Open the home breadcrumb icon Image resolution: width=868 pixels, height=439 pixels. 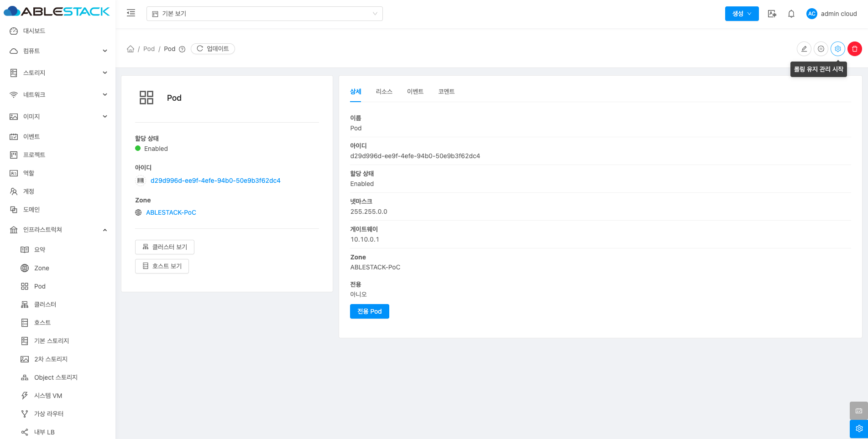[x=131, y=49]
